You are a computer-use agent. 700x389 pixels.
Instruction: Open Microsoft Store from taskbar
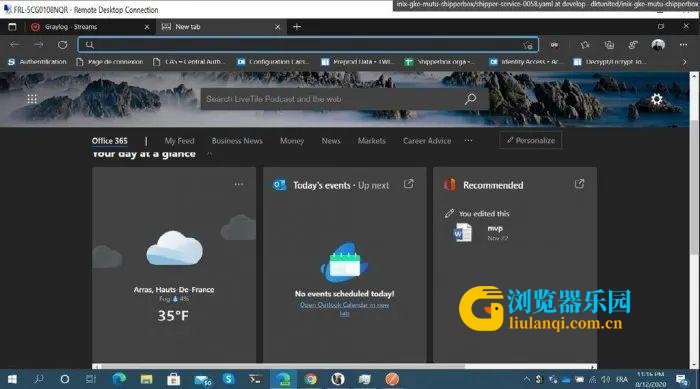pos(173,379)
